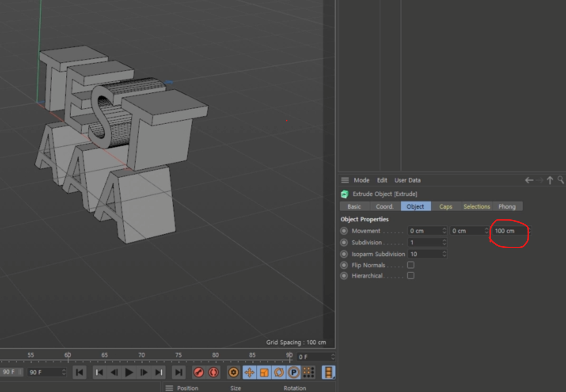Click the search magnifier in Attribute Manager
The width and height of the screenshot is (566, 392).
[561, 180]
